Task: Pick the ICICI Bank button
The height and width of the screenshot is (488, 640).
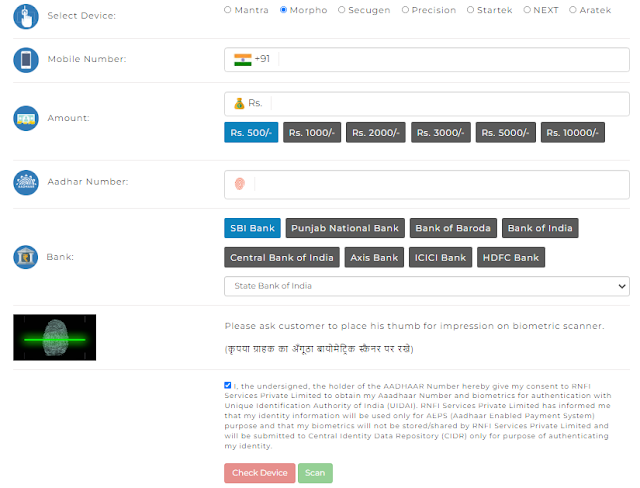Action: [440, 257]
